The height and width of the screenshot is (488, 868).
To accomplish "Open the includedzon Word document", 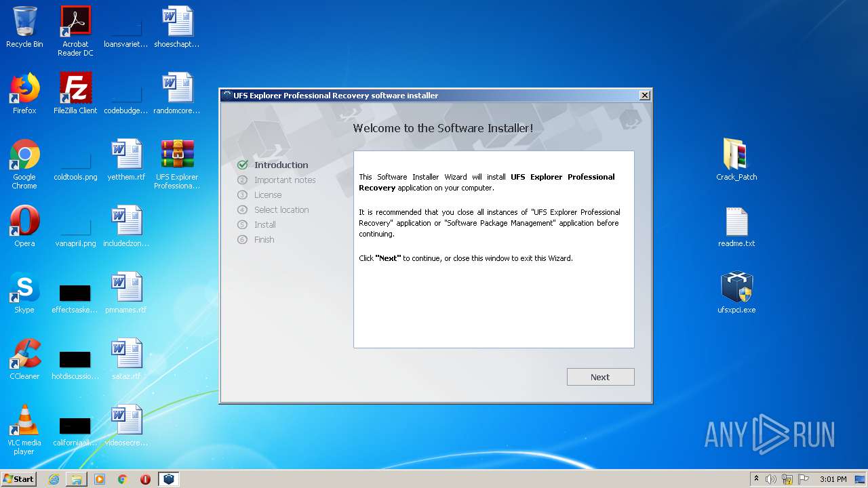I will (126, 226).
